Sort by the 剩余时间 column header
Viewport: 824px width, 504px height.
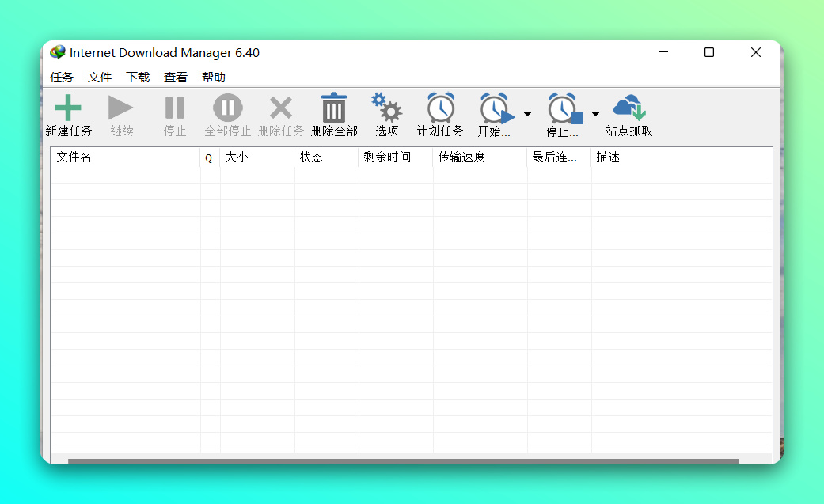396,157
